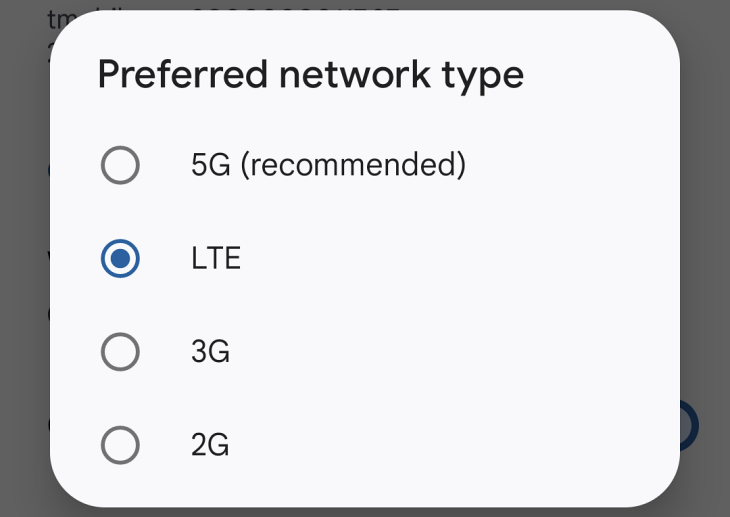Tap the "LTE" option label

[216, 259]
